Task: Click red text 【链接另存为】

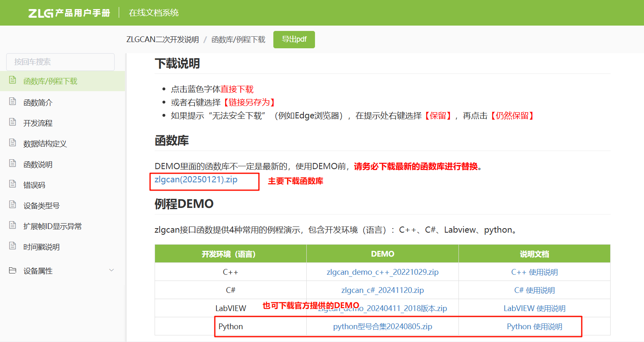Action: click(249, 102)
